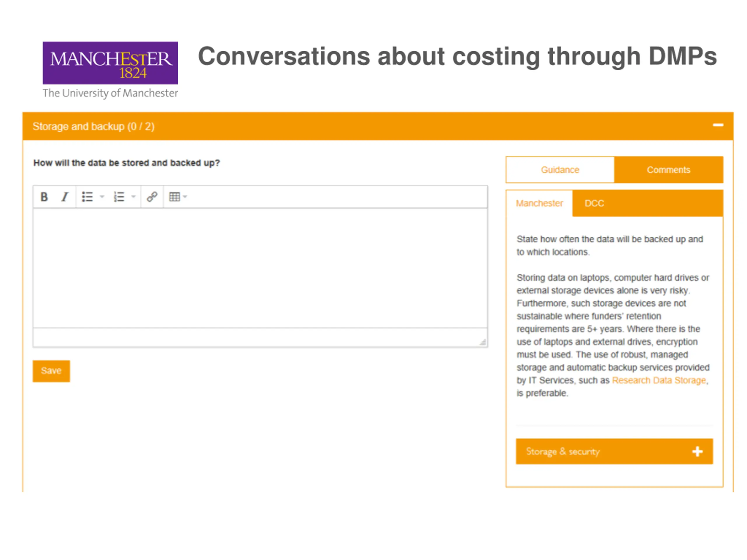
Task: Click the question 'How will the data be stored'
Action: pyautogui.click(x=127, y=163)
